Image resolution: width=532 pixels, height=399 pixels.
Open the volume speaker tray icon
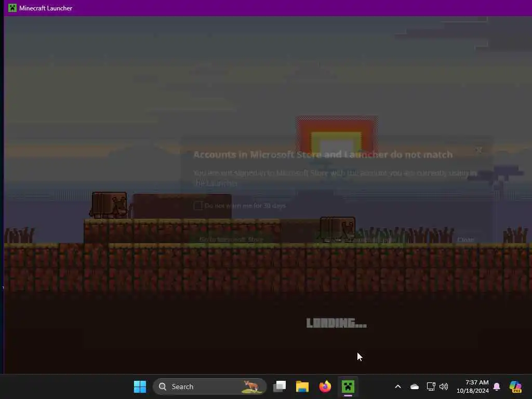[x=444, y=387]
